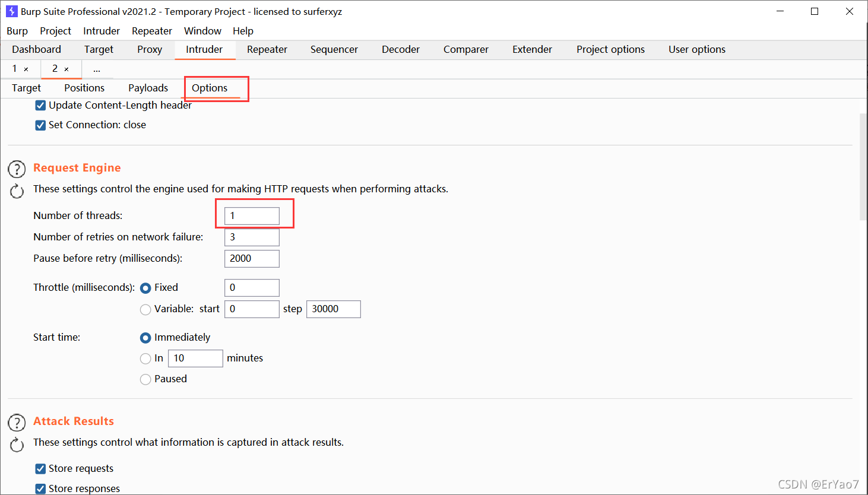Toggle Store responses checkbox

[40, 489]
